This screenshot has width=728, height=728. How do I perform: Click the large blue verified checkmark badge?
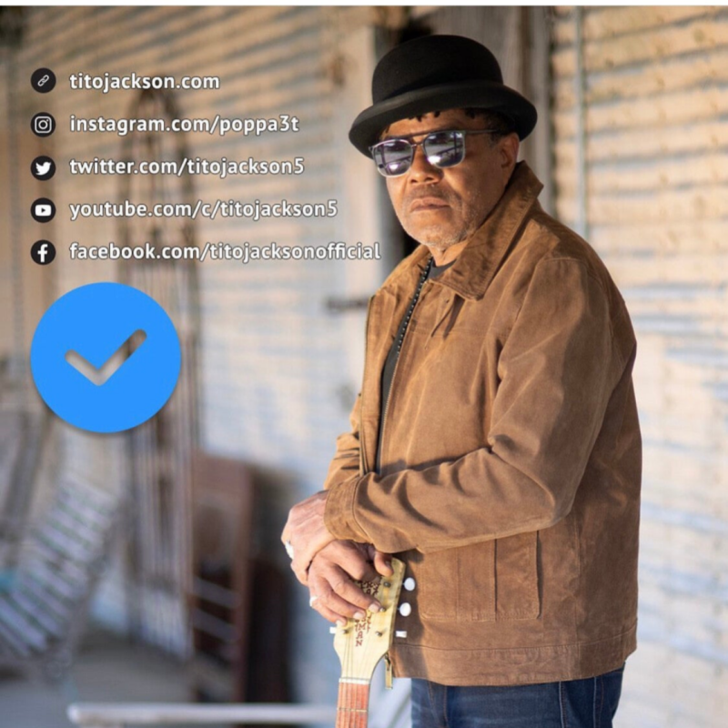coord(106,358)
